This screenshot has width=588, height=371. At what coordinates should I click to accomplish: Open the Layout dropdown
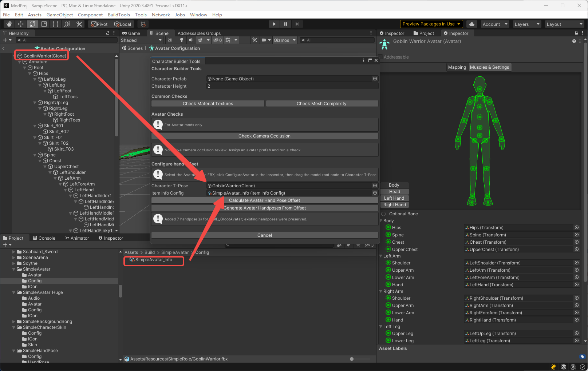point(564,24)
